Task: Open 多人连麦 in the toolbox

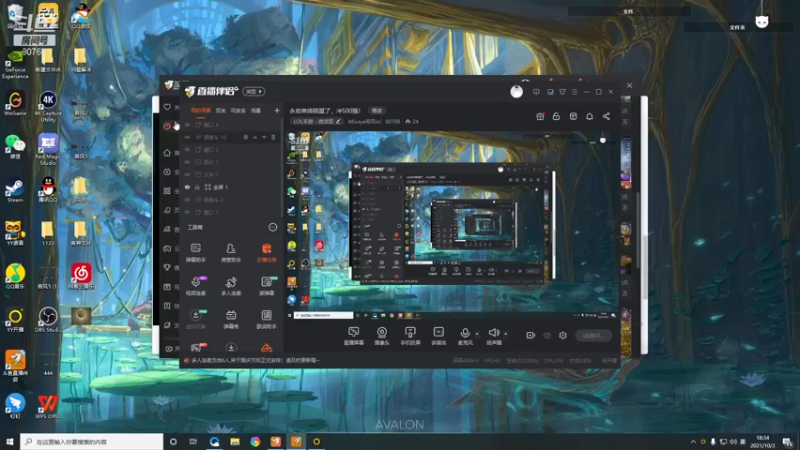Action: 231,286
